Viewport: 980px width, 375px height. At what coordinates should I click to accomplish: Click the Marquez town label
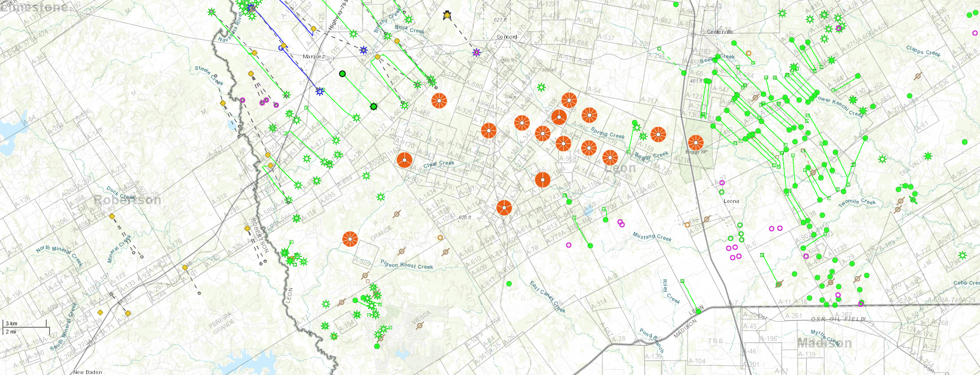tap(314, 57)
